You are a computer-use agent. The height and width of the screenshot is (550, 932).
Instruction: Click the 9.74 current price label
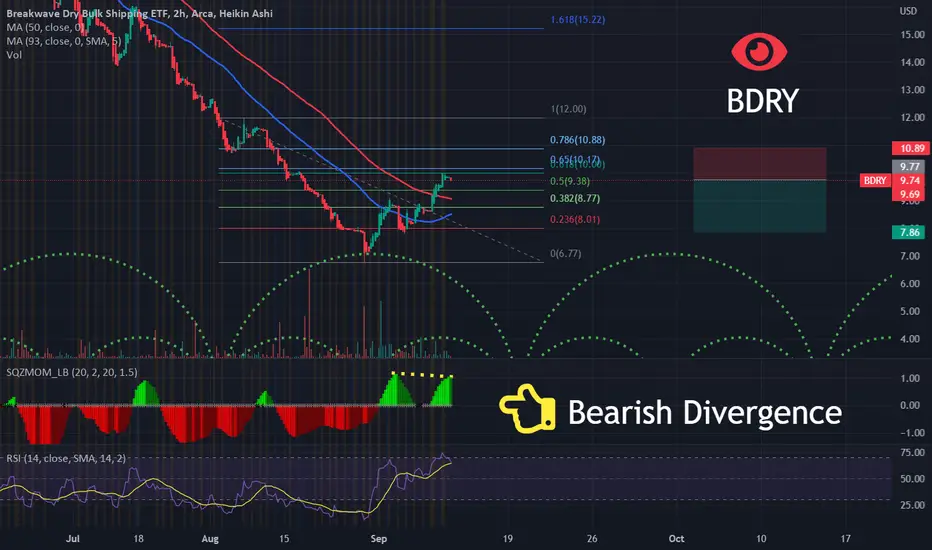(x=910, y=180)
